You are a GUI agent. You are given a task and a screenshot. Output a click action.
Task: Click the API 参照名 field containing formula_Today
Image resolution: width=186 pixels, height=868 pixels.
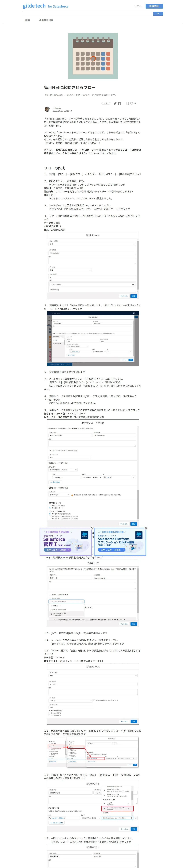click(x=92, y=253)
